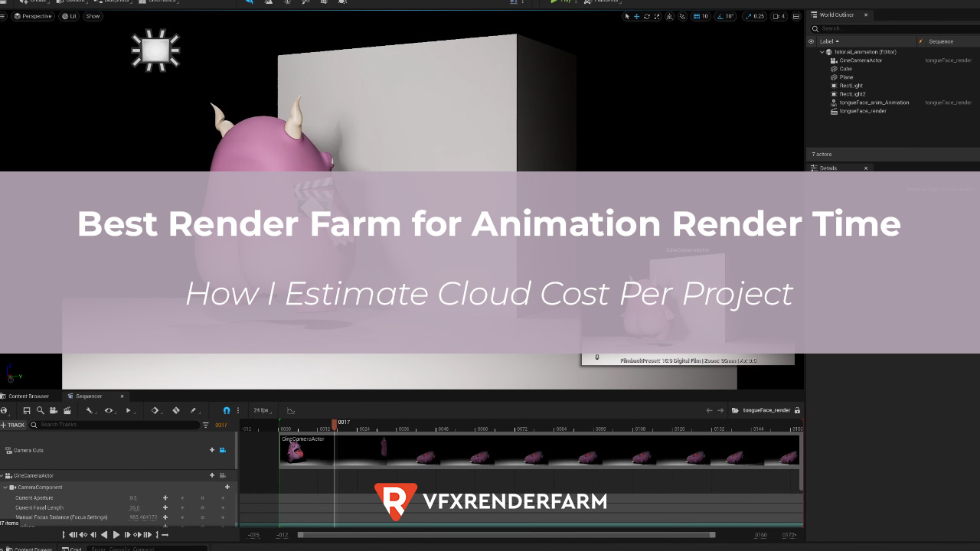The image size is (980, 551).
Task: Select the Details tab
Action: (x=828, y=168)
